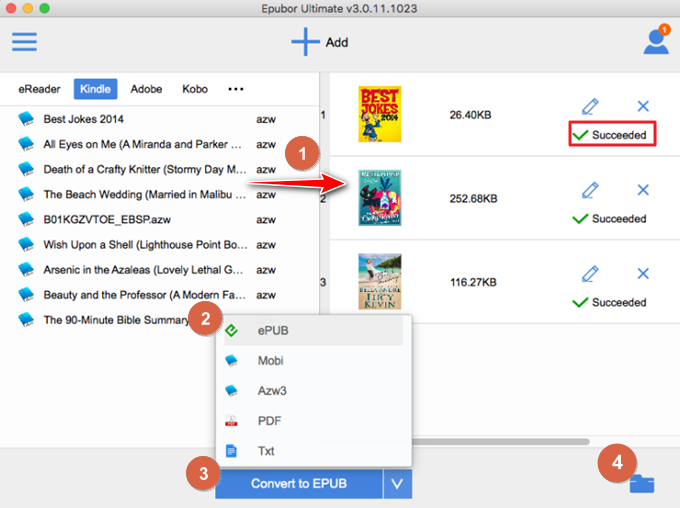Choose Azw3 in output format menu
This screenshot has height=508, width=680.
coord(314,391)
